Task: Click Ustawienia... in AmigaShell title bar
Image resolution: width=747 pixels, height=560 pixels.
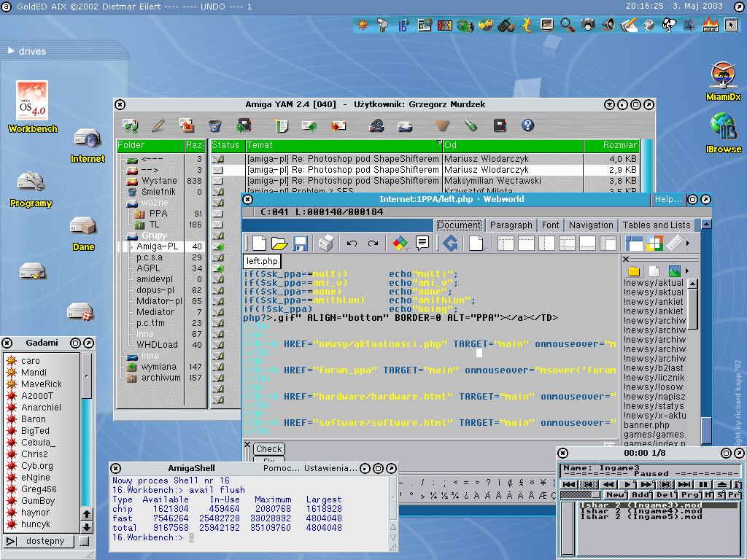Action: 330,468
